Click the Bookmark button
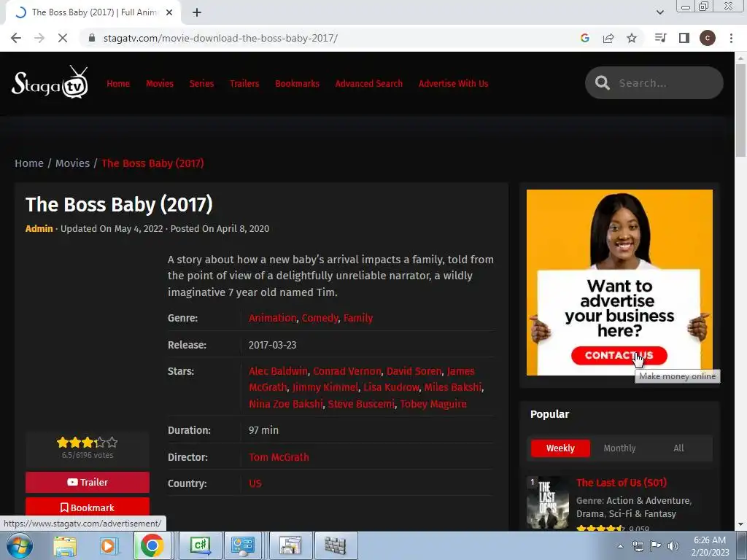The height and width of the screenshot is (560, 747). pos(88,507)
